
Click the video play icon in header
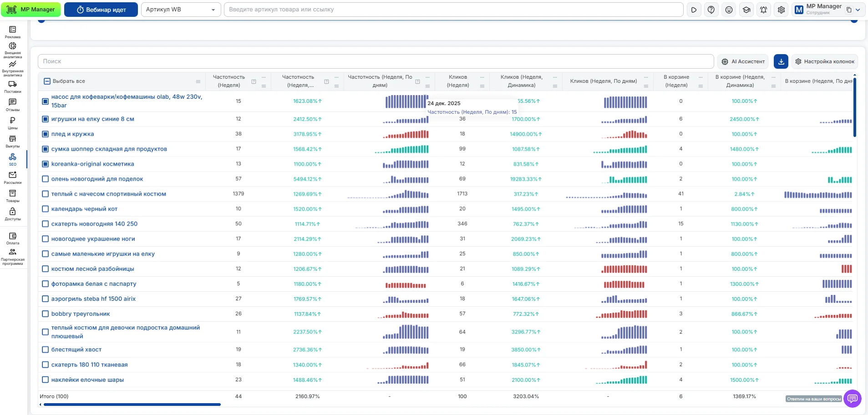click(694, 10)
